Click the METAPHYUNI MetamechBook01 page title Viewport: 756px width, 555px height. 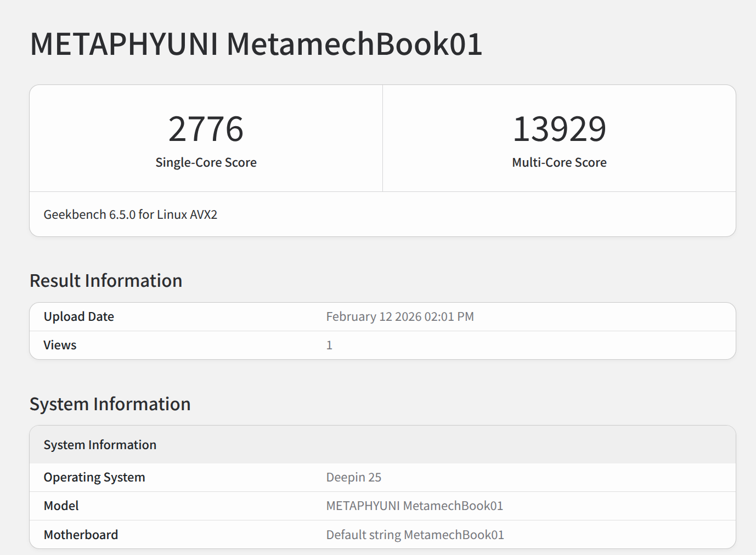pos(256,44)
